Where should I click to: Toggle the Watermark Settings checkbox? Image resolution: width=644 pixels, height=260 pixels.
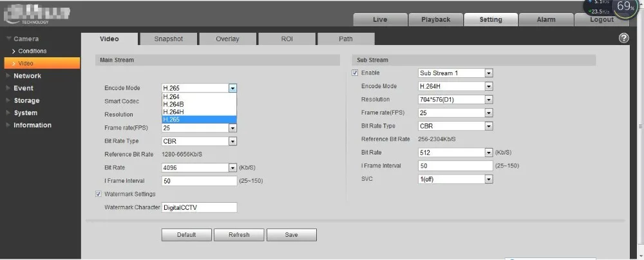98,194
